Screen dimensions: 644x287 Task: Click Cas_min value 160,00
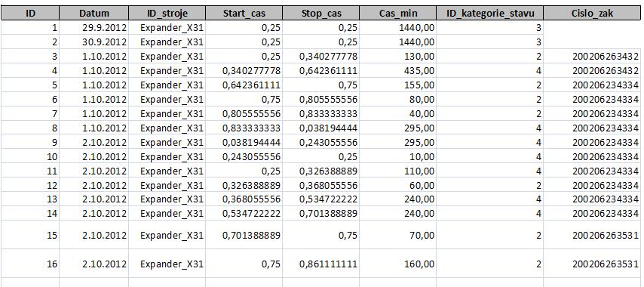point(397,264)
